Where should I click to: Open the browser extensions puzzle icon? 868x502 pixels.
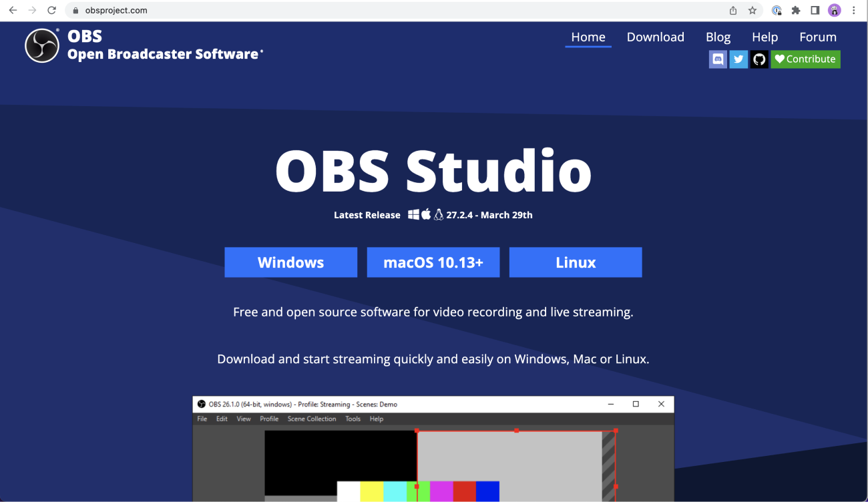coord(796,10)
